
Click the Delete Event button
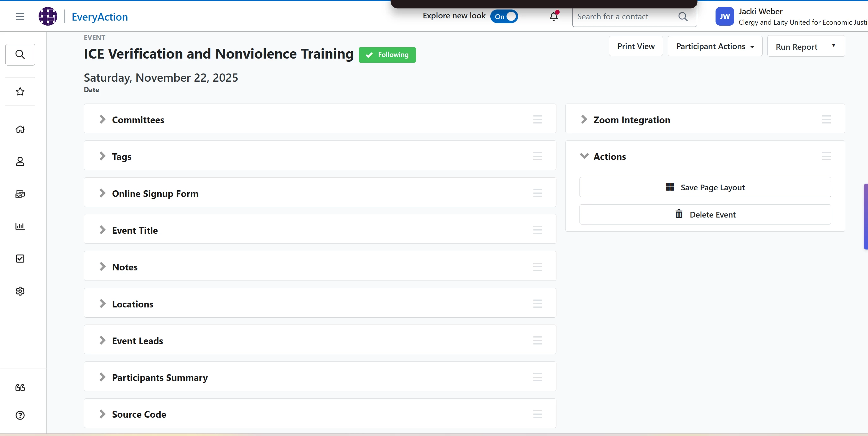tap(705, 214)
